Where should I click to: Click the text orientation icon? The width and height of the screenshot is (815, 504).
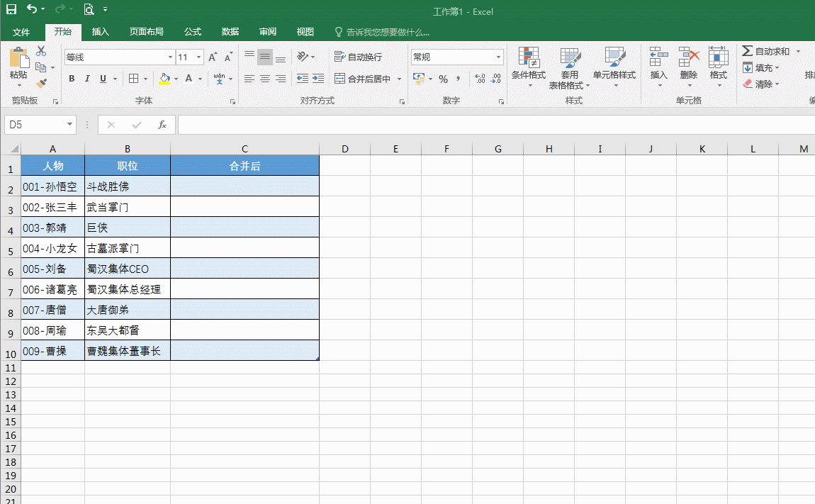pos(303,56)
